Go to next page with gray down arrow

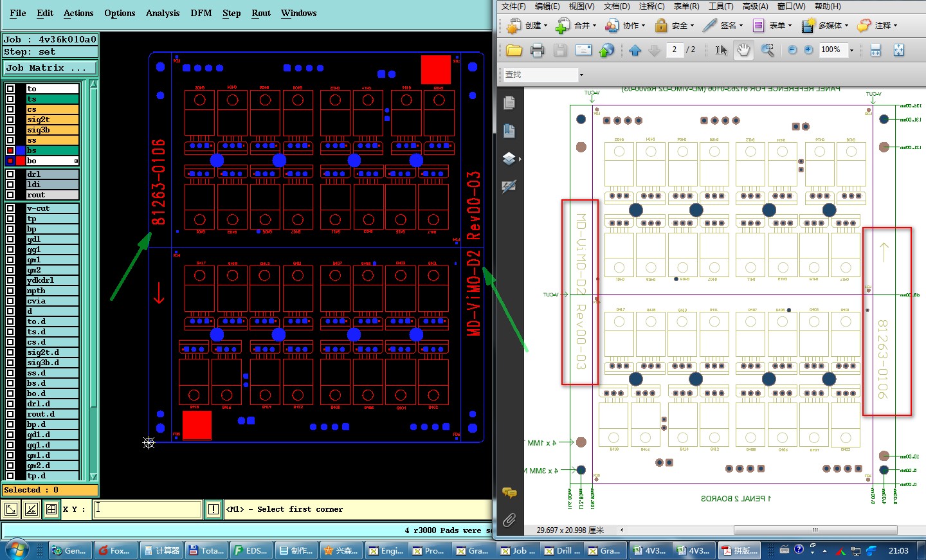point(655,50)
